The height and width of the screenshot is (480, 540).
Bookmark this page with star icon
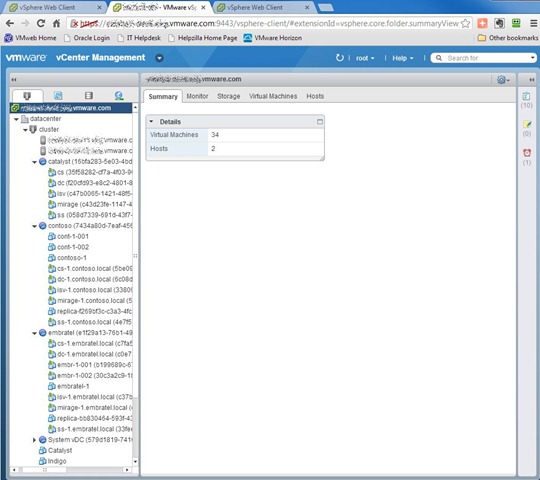[x=465, y=23]
